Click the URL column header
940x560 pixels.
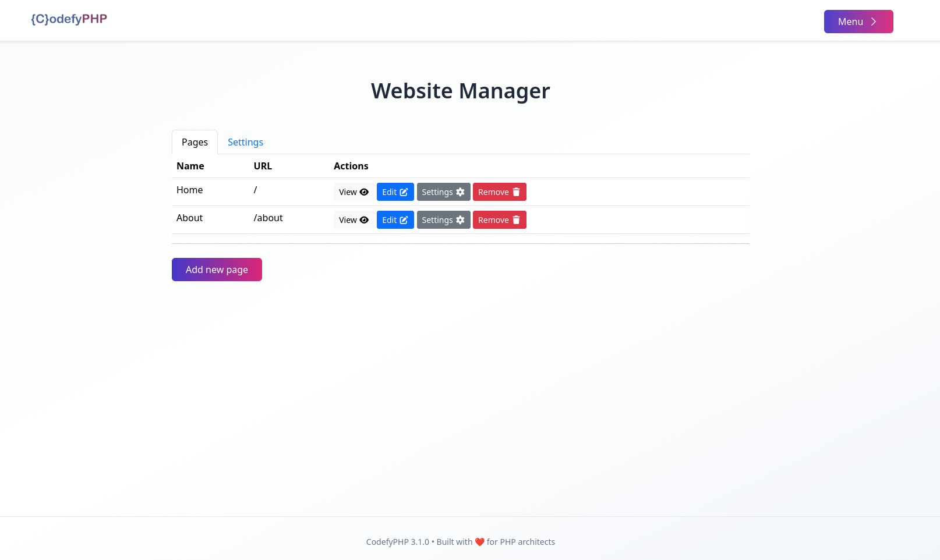(x=263, y=166)
